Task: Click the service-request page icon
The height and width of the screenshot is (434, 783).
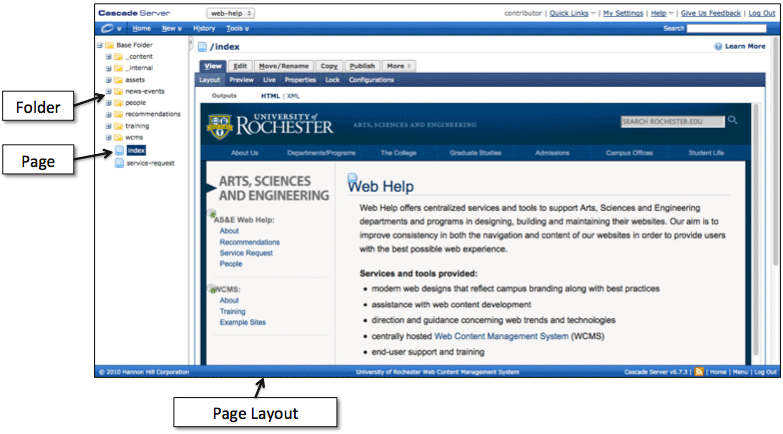Action: pyautogui.click(x=119, y=163)
